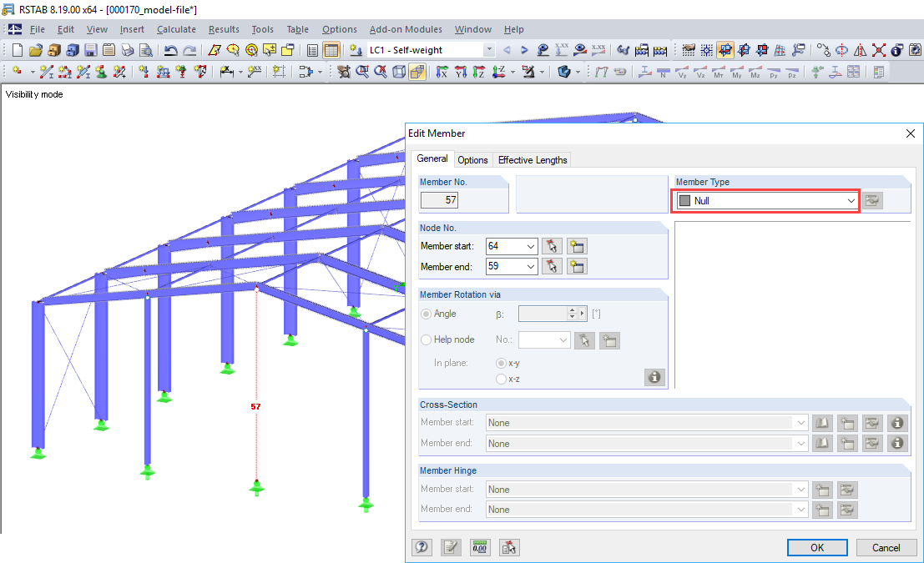The width and height of the screenshot is (924, 563).
Task: Click the mirror tool icon in top toolbar
Action: click(861, 50)
